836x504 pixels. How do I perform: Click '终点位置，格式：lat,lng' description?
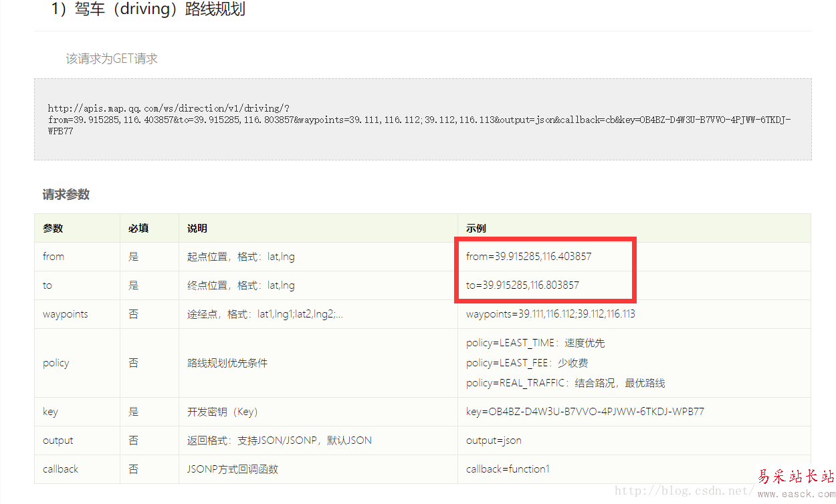(241, 285)
